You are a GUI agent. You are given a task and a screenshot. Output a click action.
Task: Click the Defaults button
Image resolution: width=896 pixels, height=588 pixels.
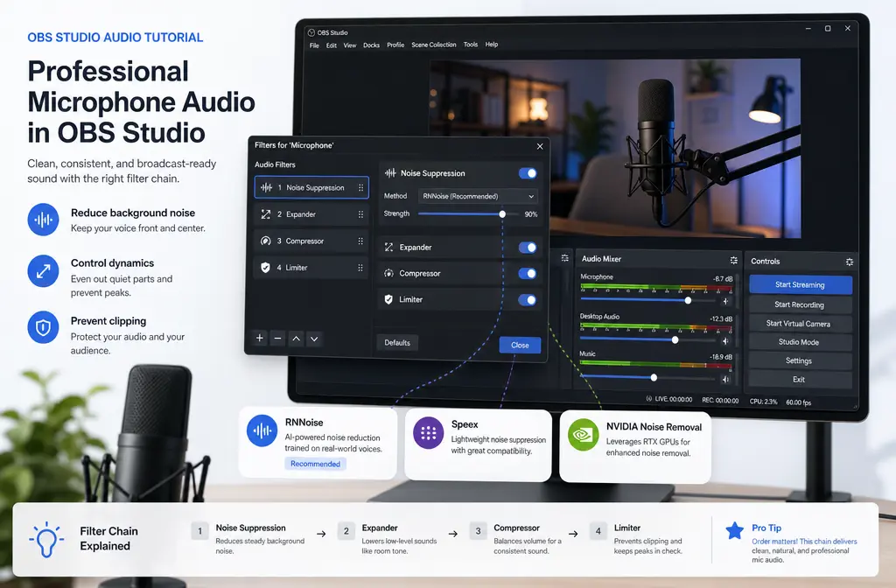[397, 342]
